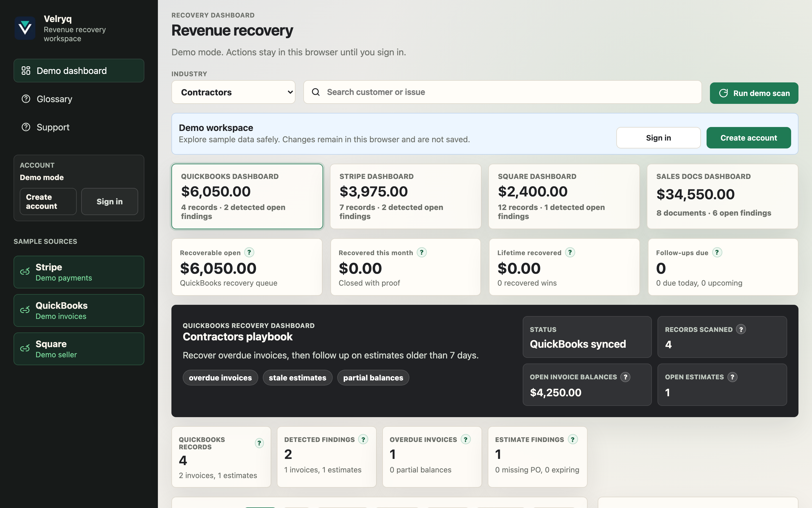Viewport: 812px width, 508px height.
Task: Click the QuickBooks source link icon
Action: point(25,310)
